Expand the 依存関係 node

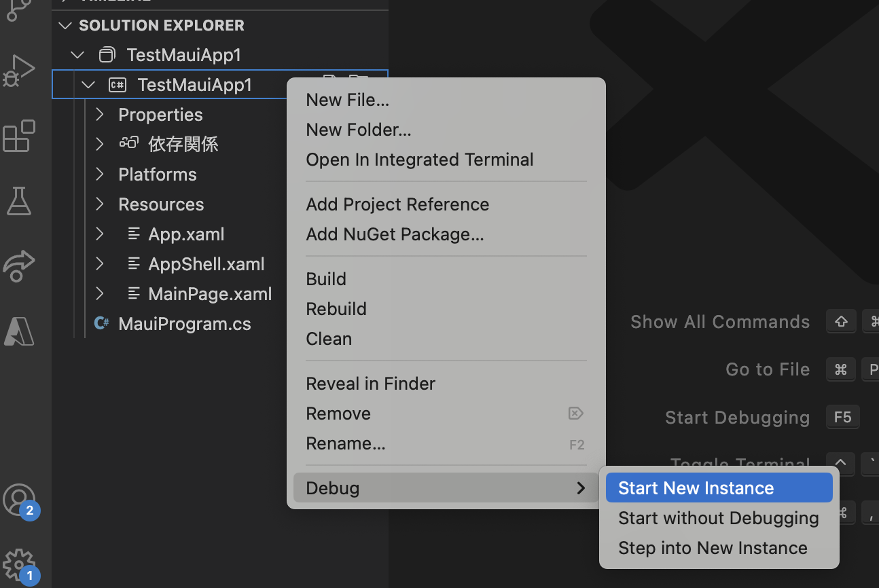100,144
